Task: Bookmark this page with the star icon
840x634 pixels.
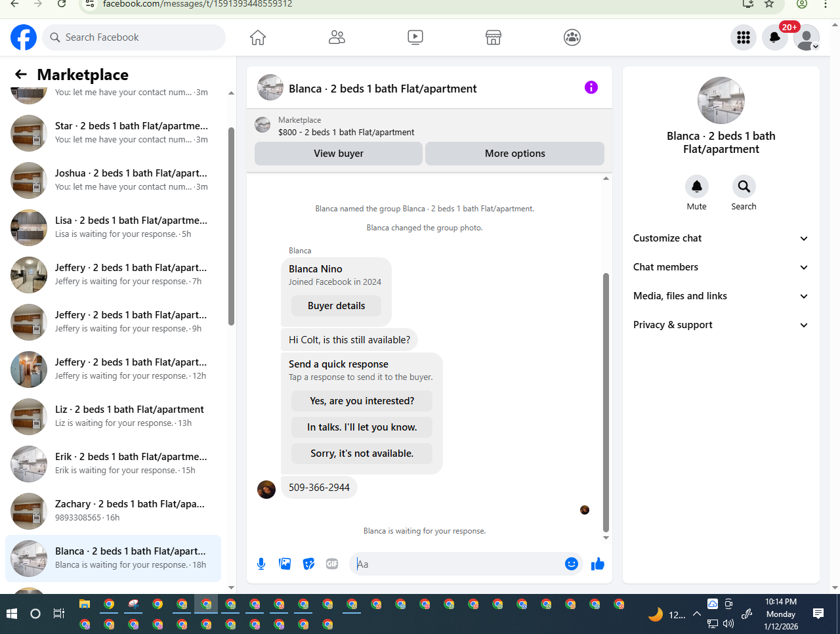Action: (x=769, y=4)
